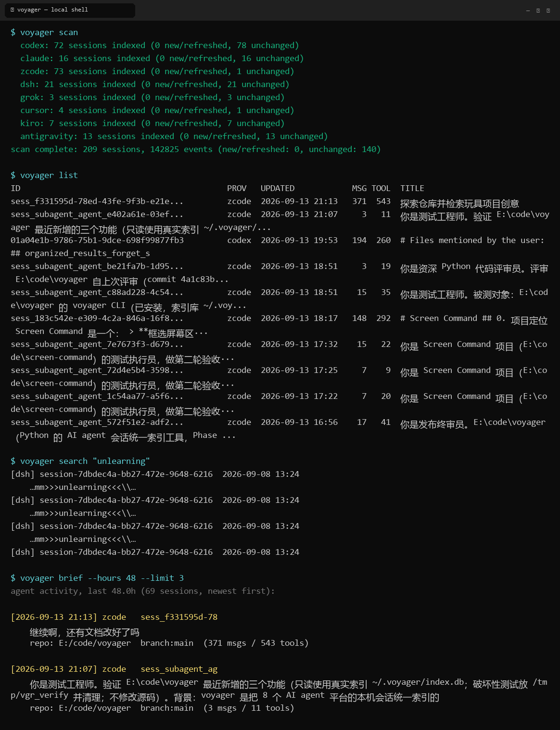This screenshot has width=560, height=730.
Task: Close the voyager terminal window
Action: pyautogui.click(x=548, y=11)
